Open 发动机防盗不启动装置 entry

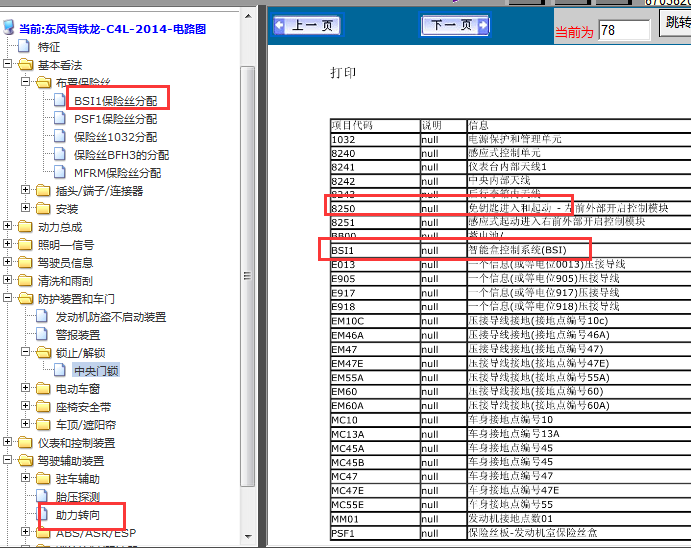[111, 317]
